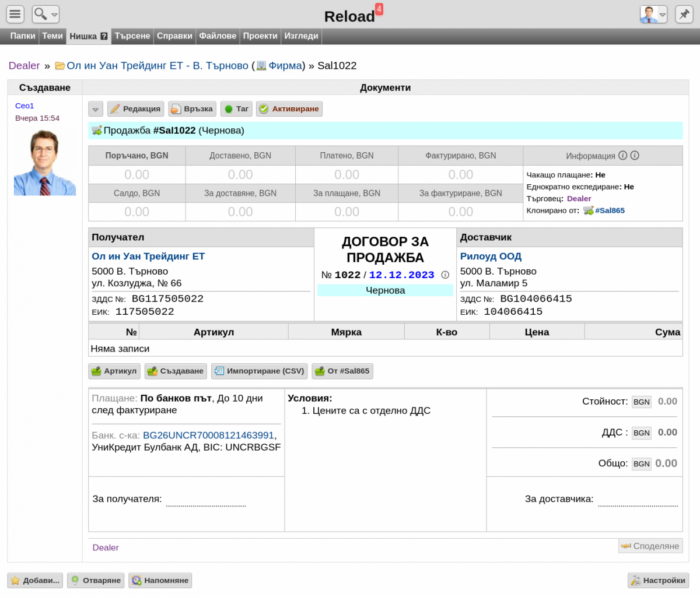The height and width of the screenshot is (597, 700).
Task: Select the Нишка tab
Action: (83, 36)
